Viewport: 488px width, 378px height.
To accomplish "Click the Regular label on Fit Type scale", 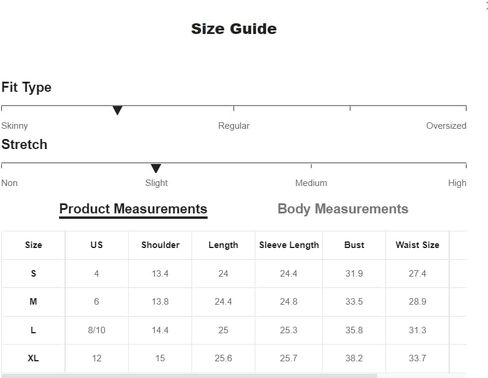I will tap(234, 126).
